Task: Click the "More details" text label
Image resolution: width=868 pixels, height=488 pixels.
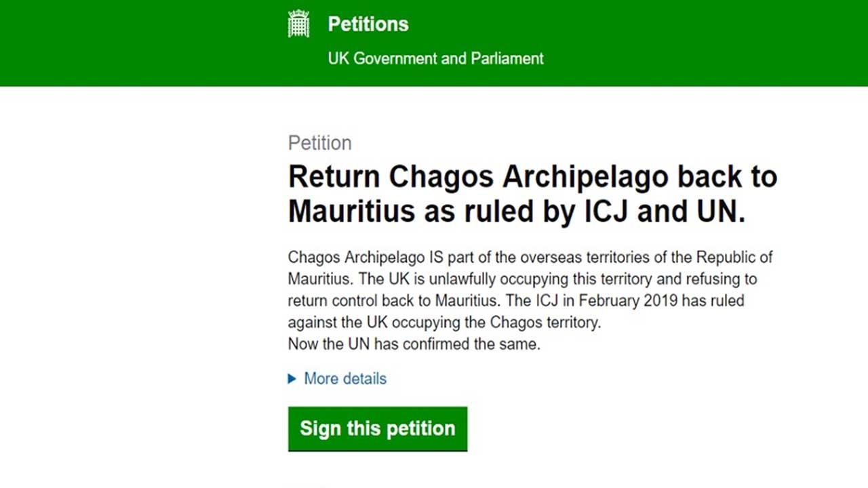Action: 345,379
